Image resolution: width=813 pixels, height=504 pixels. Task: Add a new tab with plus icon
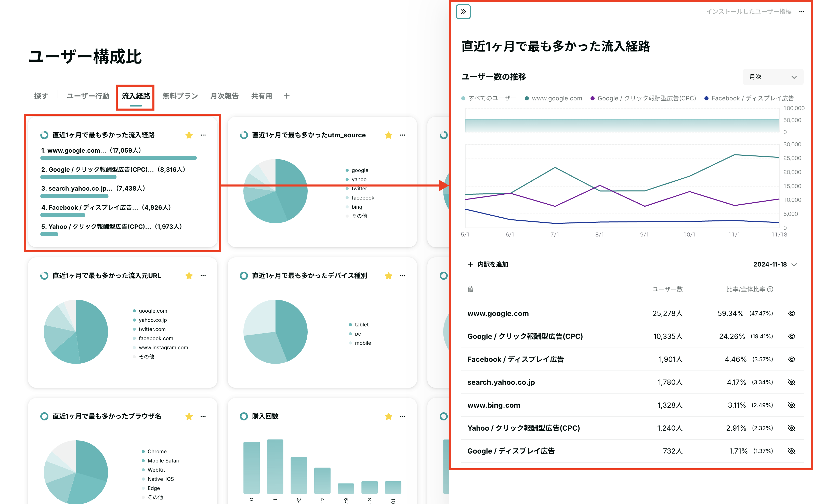point(287,96)
